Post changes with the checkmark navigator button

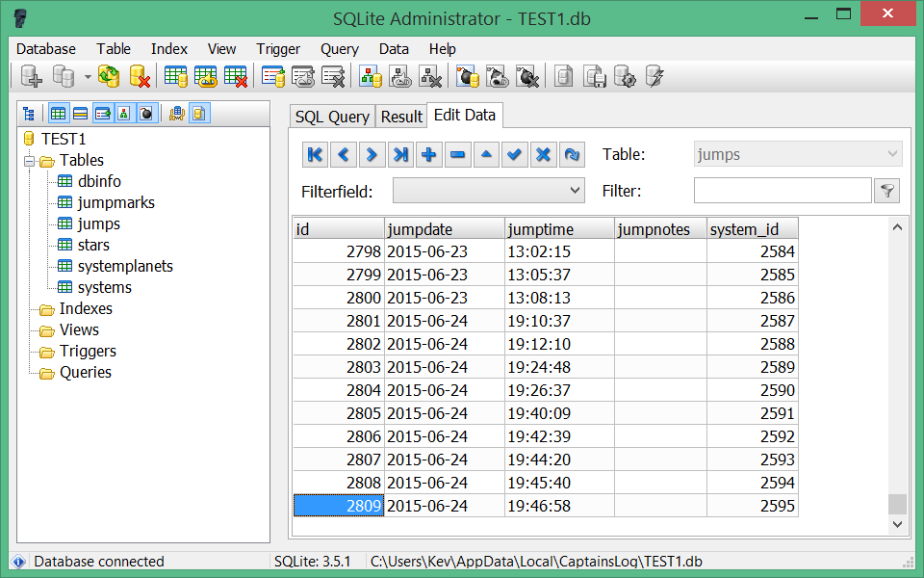click(514, 154)
